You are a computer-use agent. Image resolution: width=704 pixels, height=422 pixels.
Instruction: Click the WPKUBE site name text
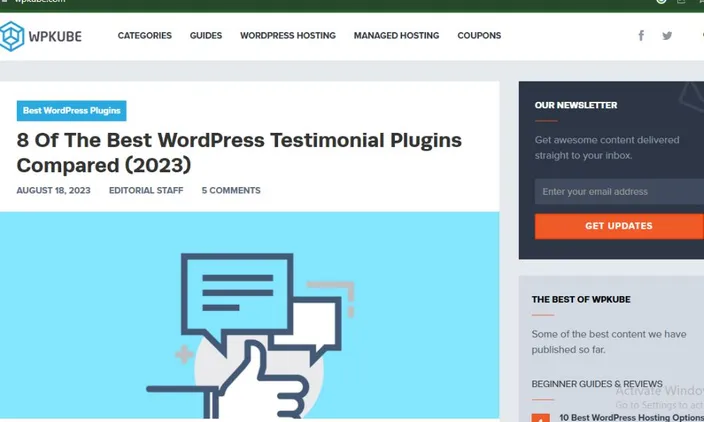point(55,36)
